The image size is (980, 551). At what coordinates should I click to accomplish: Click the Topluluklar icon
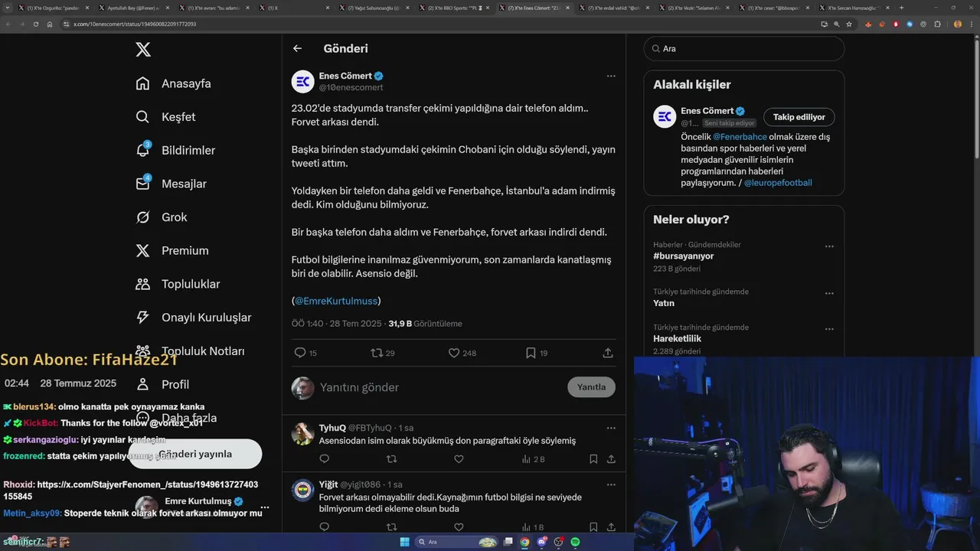point(143,284)
